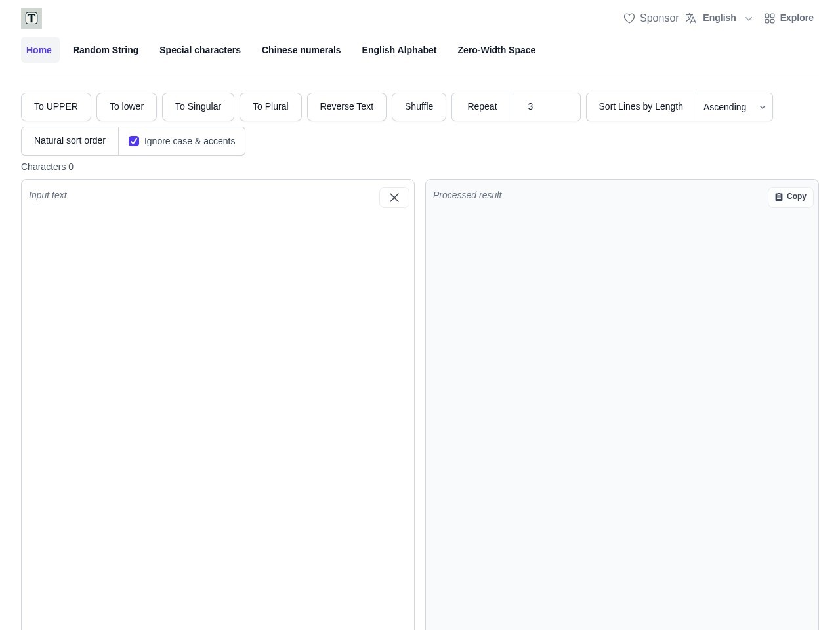The image size is (840, 630).
Task: Click the Reverse Text button
Action: (x=346, y=107)
